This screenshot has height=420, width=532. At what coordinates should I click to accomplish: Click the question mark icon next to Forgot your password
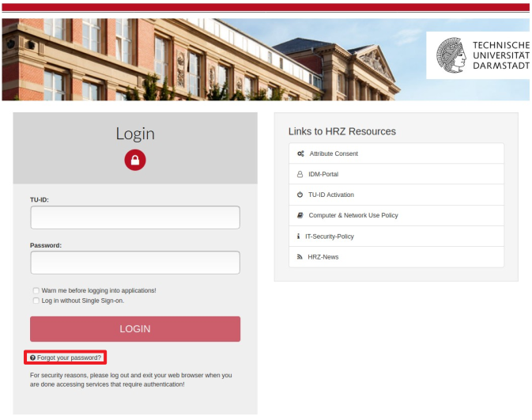click(x=32, y=358)
